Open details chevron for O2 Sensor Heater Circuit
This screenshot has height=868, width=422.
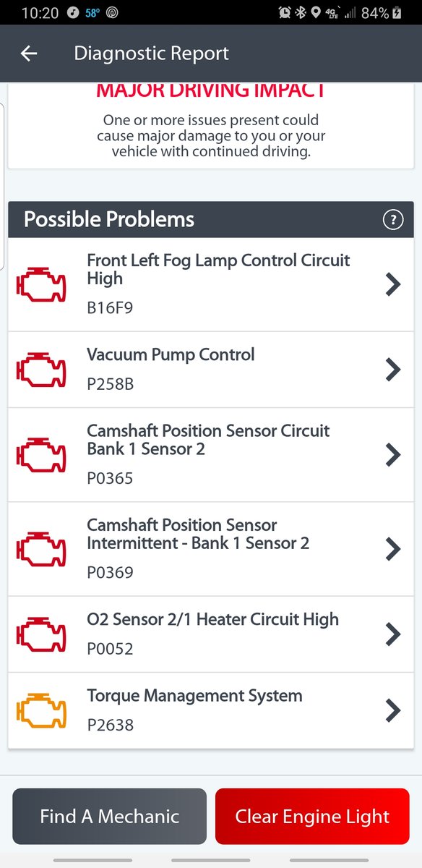[x=392, y=634]
